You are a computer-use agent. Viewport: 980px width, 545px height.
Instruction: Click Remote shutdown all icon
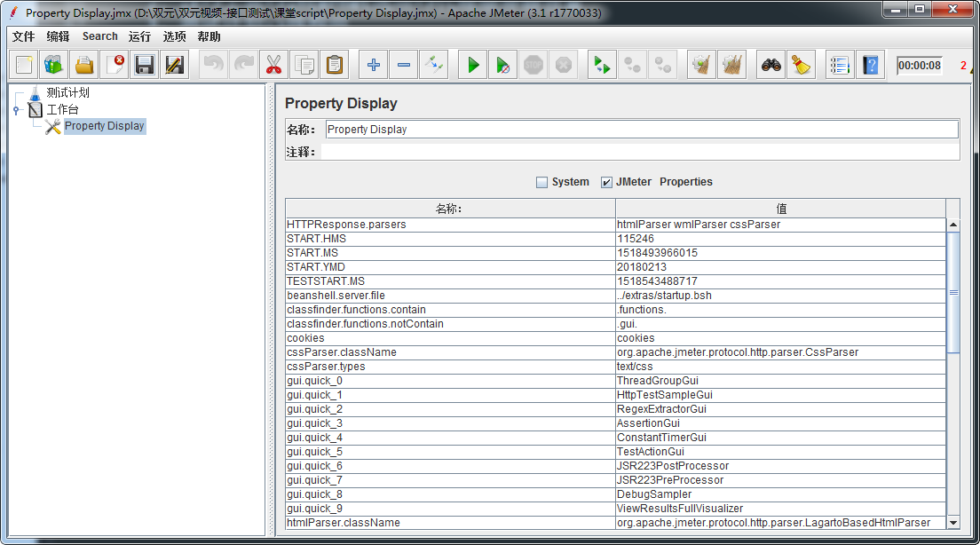click(662, 65)
